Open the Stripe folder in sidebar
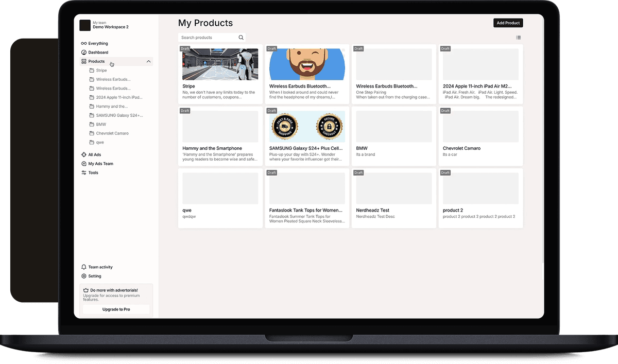 (101, 71)
